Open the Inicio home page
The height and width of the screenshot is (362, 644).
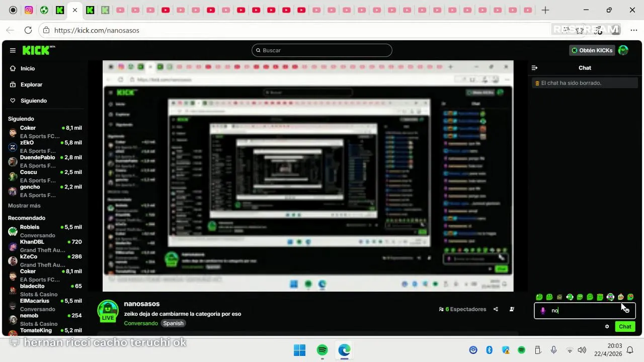28,68
